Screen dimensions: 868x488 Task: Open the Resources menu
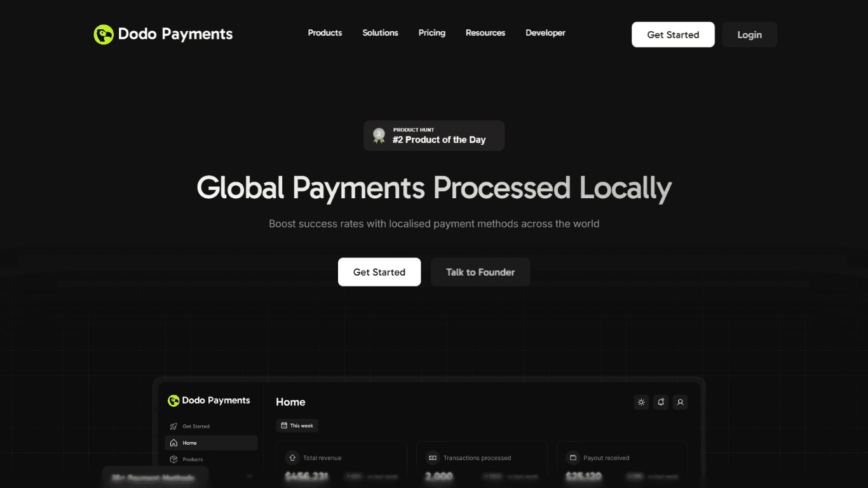[485, 33]
